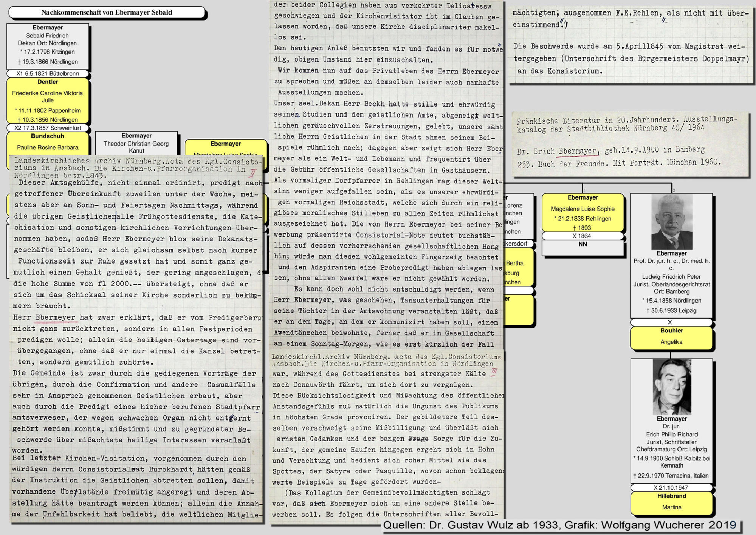Viewport: 756px width, 535px height.
Task: Select the Bundschuh Pauline Rosine Barbara box
Action: (x=48, y=143)
